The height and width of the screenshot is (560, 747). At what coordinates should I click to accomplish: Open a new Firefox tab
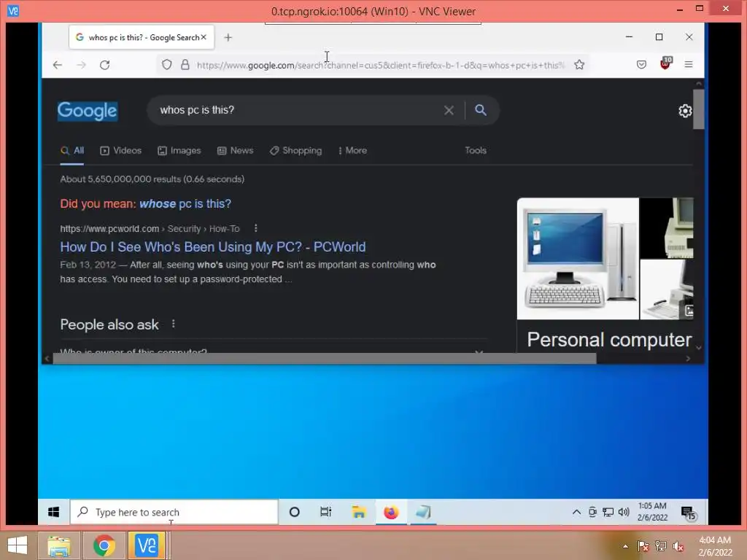coord(228,37)
